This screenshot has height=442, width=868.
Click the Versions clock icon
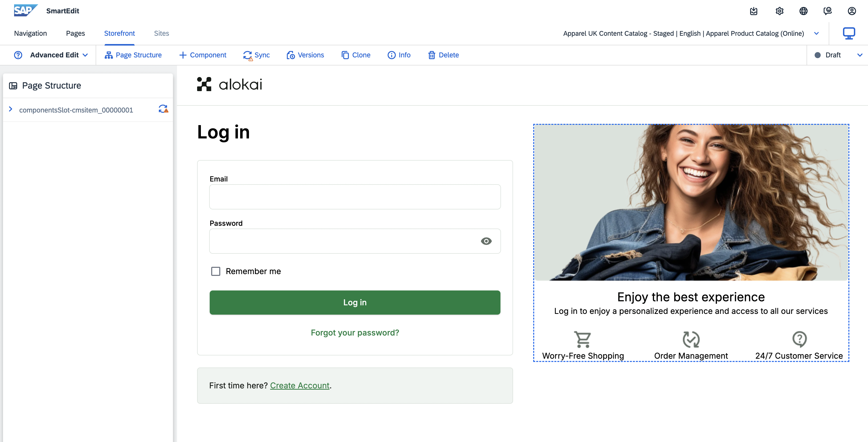(291, 55)
